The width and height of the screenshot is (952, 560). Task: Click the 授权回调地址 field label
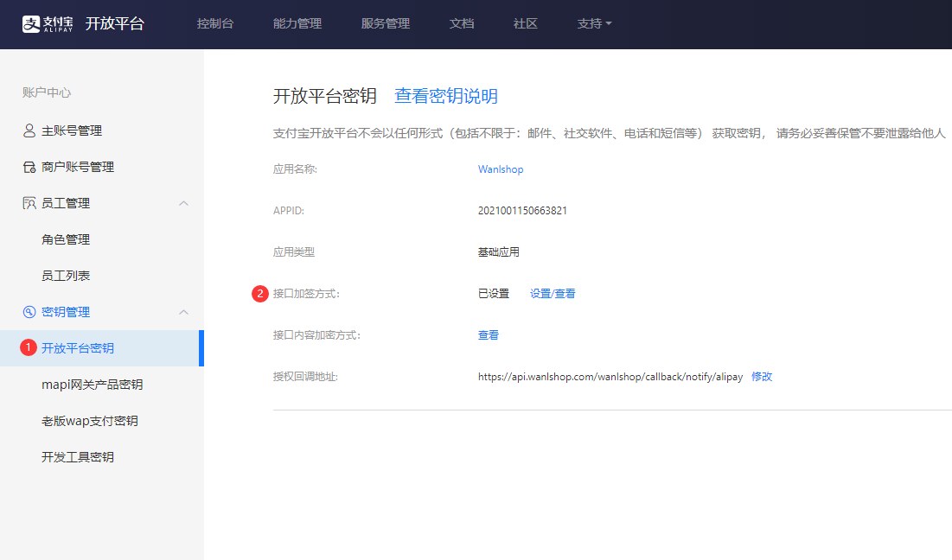[x=305, y=376]
